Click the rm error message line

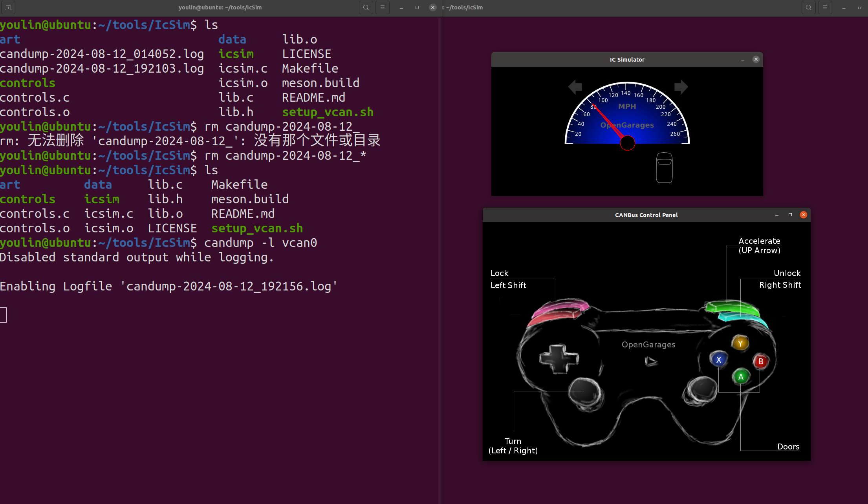190,141
